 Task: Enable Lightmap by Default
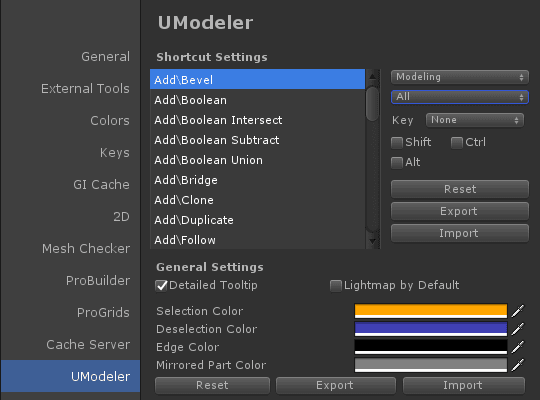click(x=336, y=286)
